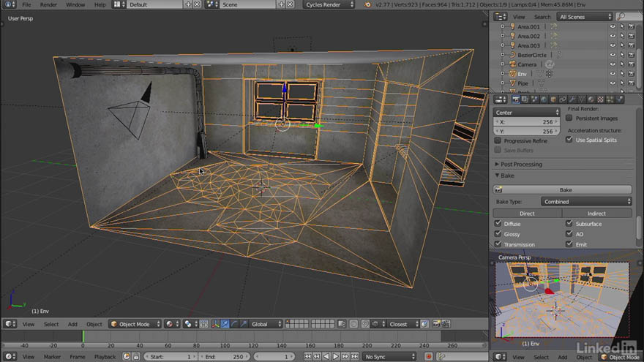Open the Render properties tab icon
Image resolution: width=644 pixels, height=362 pixels.
pos(516,99)
